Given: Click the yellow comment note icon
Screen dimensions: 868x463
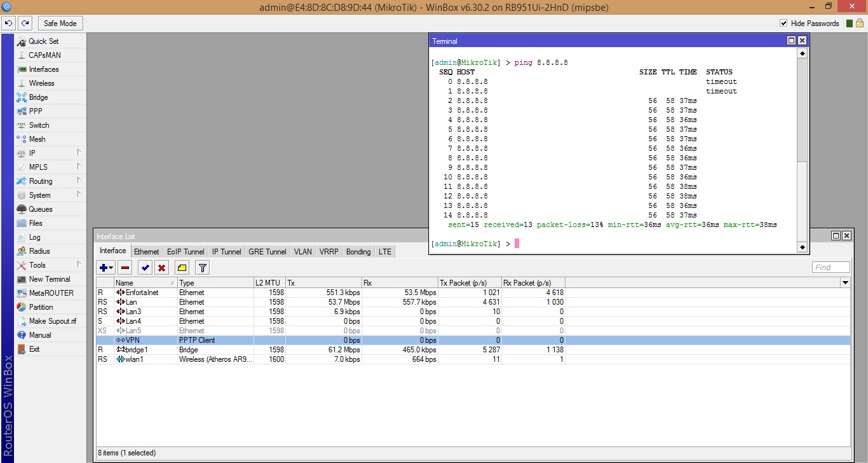Looking at the screenshot, I should coord(182,268).
